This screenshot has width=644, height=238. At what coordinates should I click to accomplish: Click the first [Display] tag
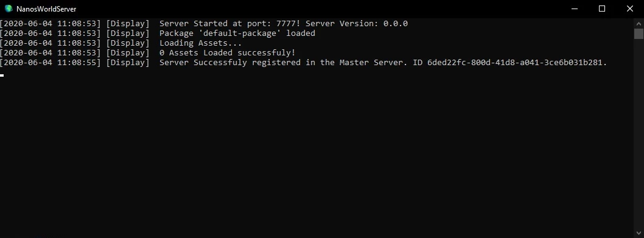click(x=128, y=23)
